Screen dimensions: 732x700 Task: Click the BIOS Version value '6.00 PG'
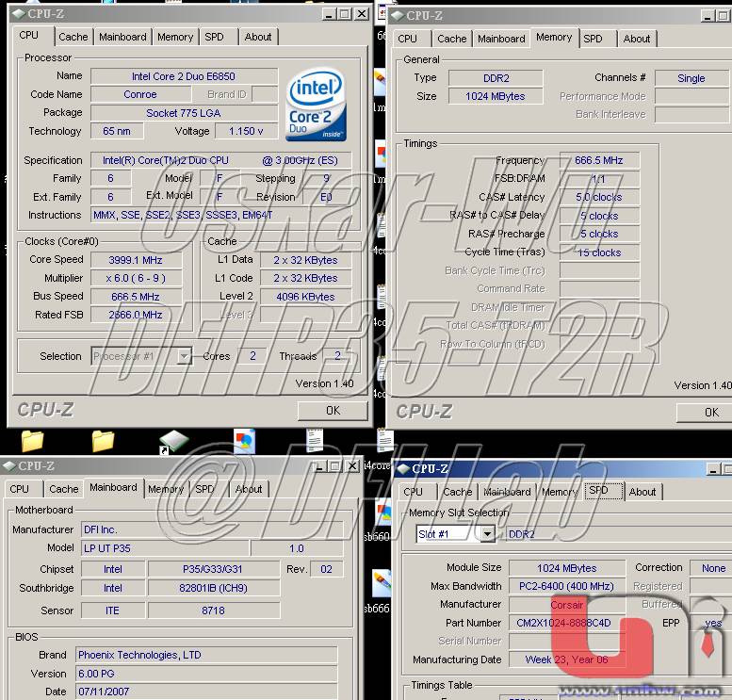pyautogui.click(x=206, y=674)
